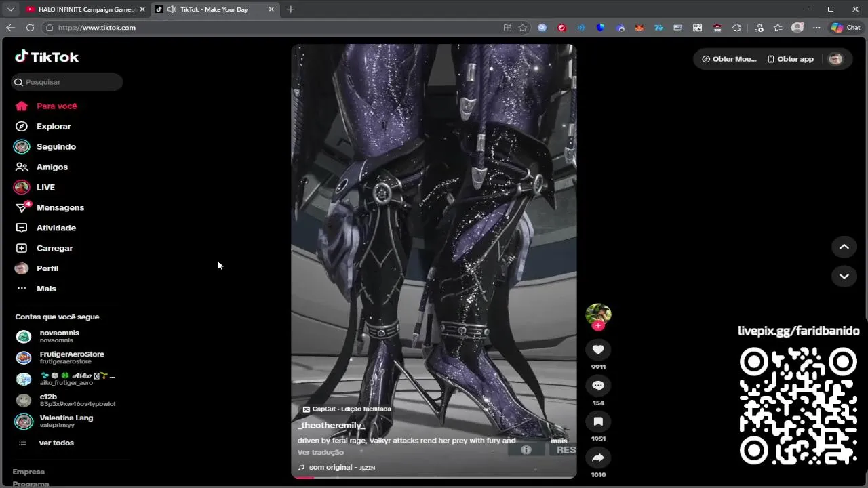Click the Empresa footer link

coord(28,472)
